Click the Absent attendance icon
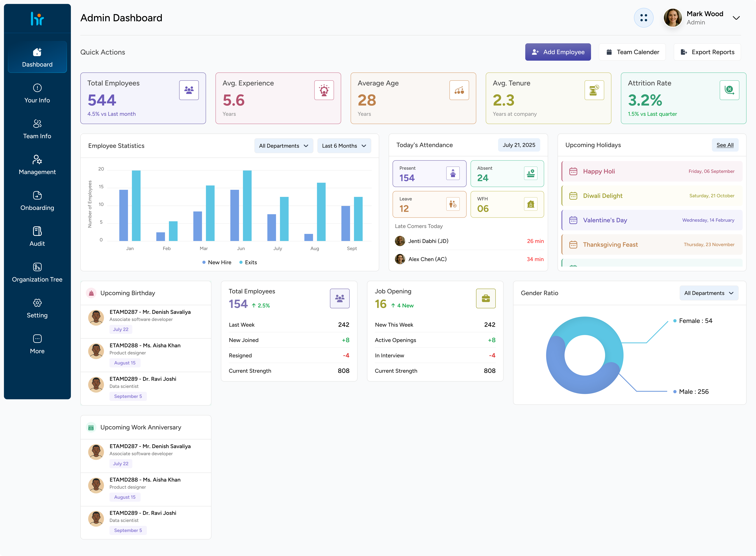This screenshot has height=556, width=756. click(531, 173)
